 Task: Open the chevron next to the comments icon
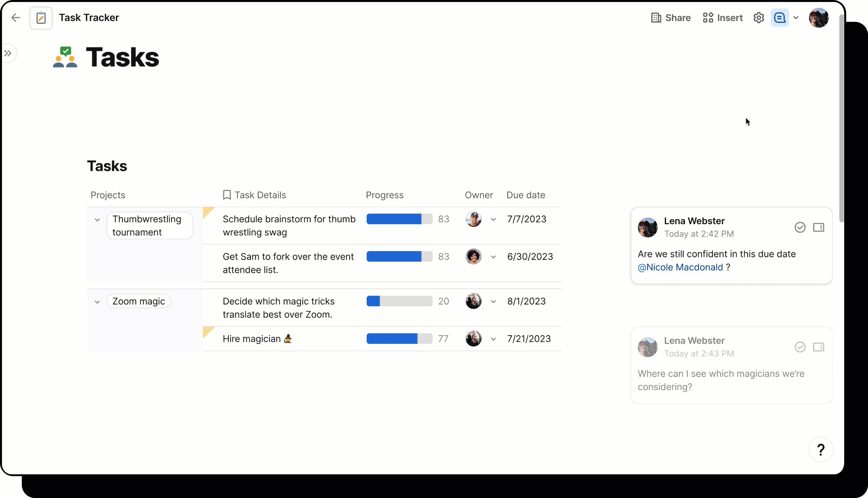click(x=797, y=18)
